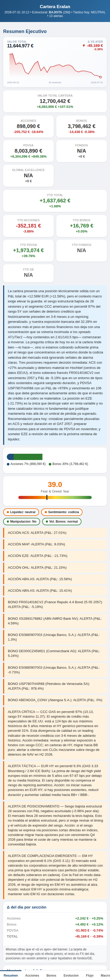Open the BONO USP7807HAR68 Petroleos de Venezuela alert
This screenshot has width=110, height=980.
click(x=55, y=686)
